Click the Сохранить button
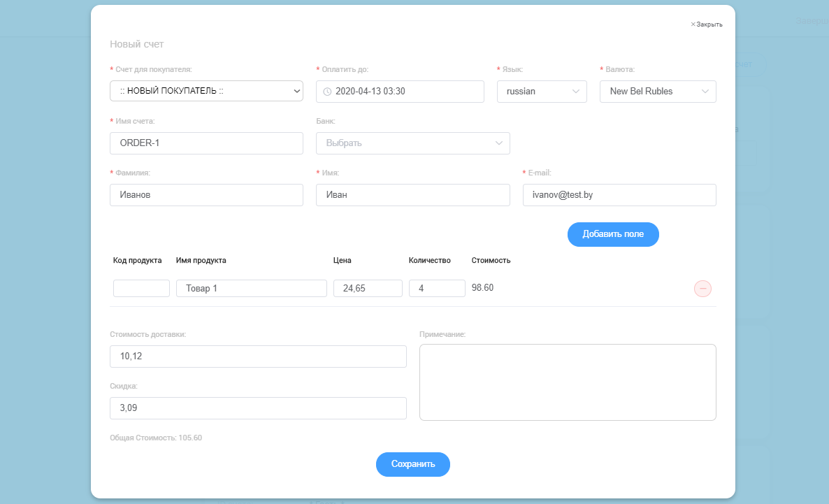The width and height of the screenshot is (829, 504). pos(413,464)
